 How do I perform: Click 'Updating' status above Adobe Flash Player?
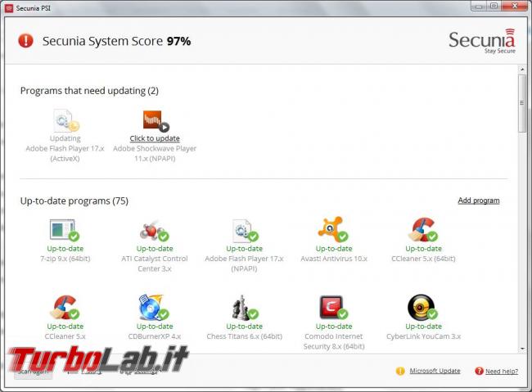point(65,138)
